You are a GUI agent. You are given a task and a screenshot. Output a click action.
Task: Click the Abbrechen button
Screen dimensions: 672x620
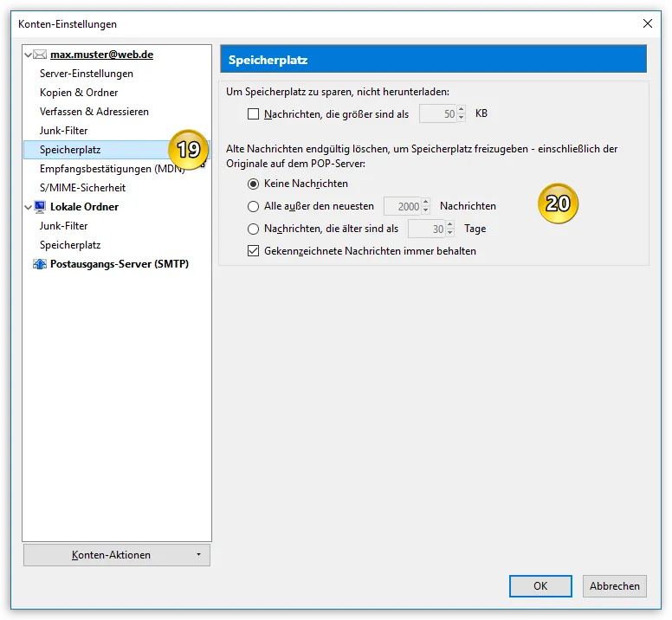[615, 585]
